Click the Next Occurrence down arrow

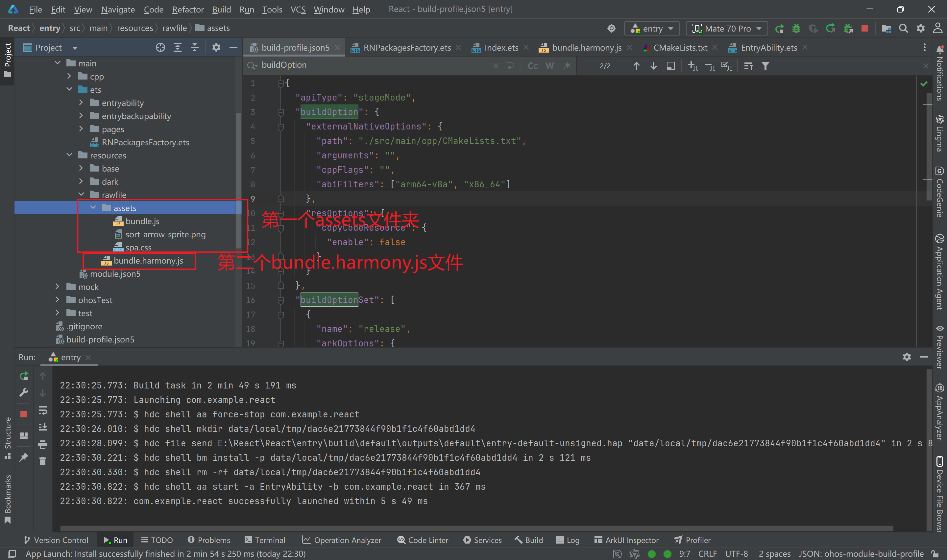tap(653, 66)
